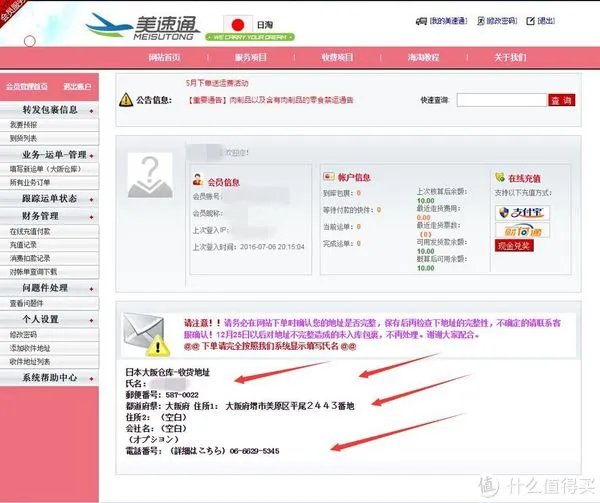
Task: Click the 美速通 MEISUTONG airplane logo
Action: (142, 26)
